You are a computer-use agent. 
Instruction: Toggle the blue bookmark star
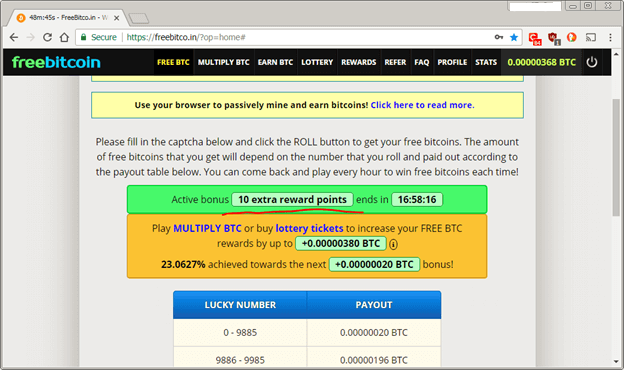(514, 37)
